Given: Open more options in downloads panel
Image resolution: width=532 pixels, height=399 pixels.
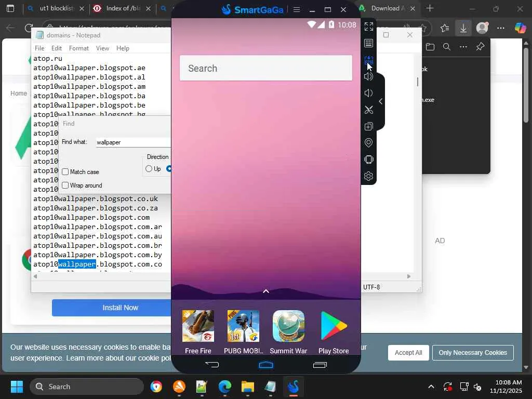Looking at the screenshot, I should [x=463, y=47].
